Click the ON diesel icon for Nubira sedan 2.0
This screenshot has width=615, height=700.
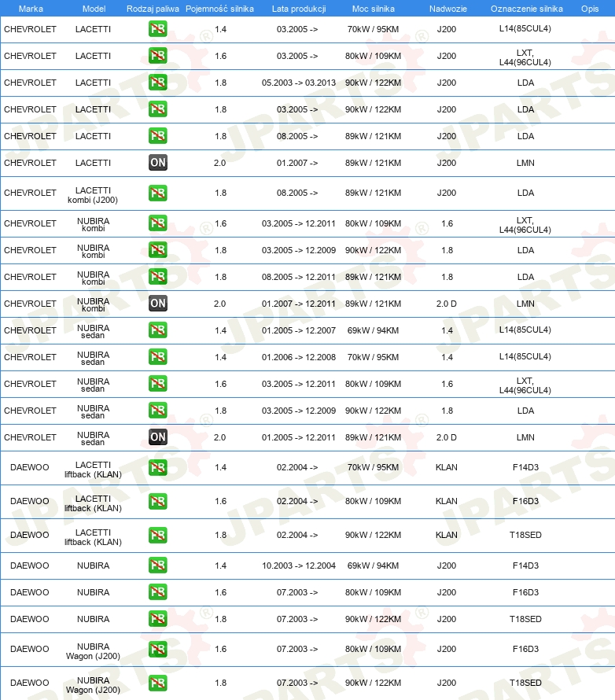(x=158, y=437)
